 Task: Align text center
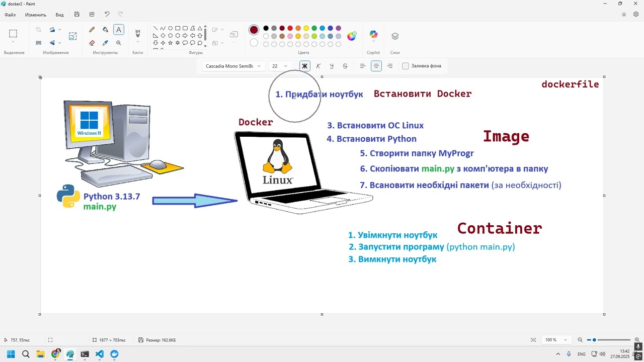pos(376,66)
